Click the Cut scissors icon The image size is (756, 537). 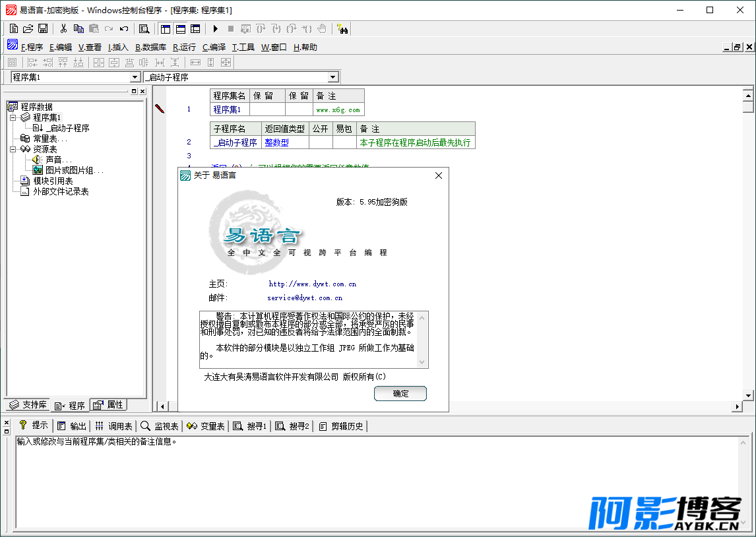(x=63, y=29)
